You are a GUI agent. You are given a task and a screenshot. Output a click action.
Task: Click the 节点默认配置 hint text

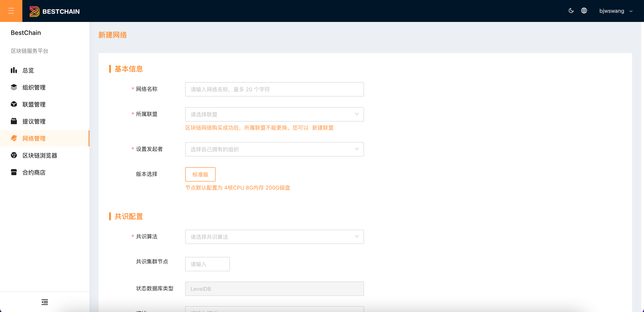pos(237,188)
